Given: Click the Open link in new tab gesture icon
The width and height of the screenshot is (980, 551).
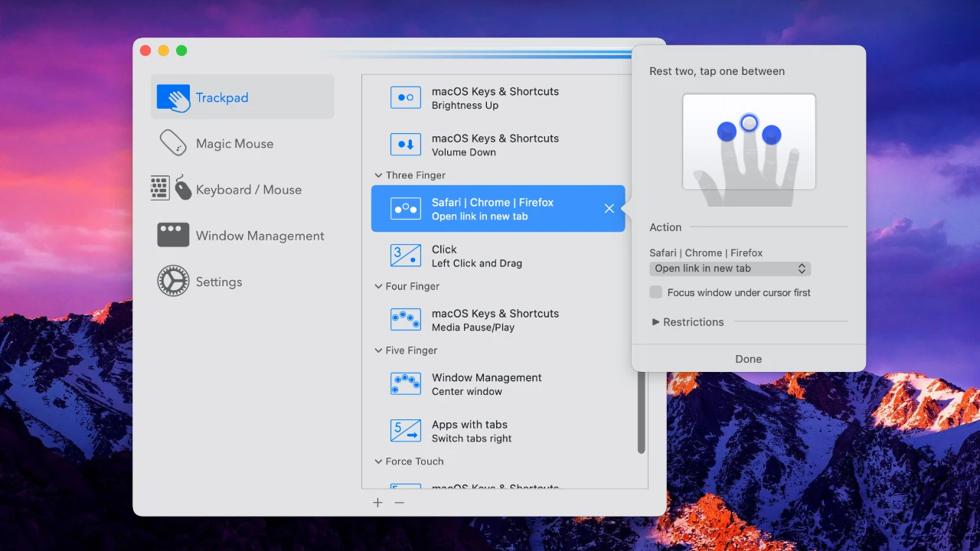Looking at the screenshot, I should pos(406,209).
